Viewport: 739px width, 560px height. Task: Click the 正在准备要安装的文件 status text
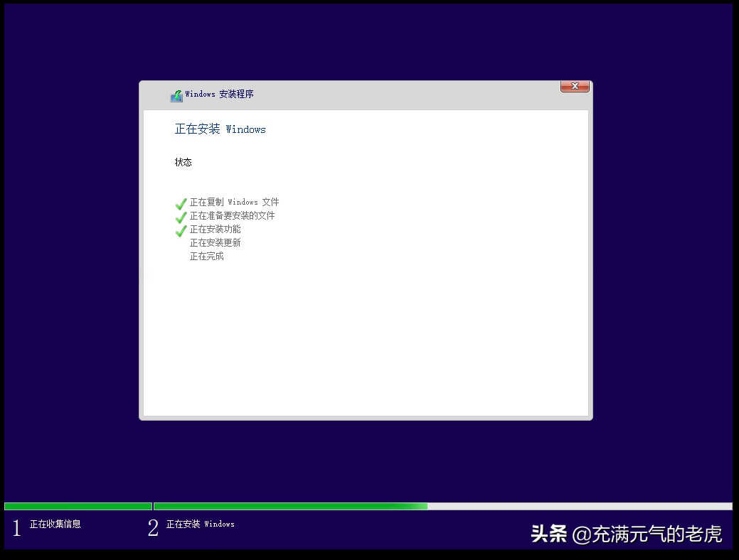click(x=232, y=216)
